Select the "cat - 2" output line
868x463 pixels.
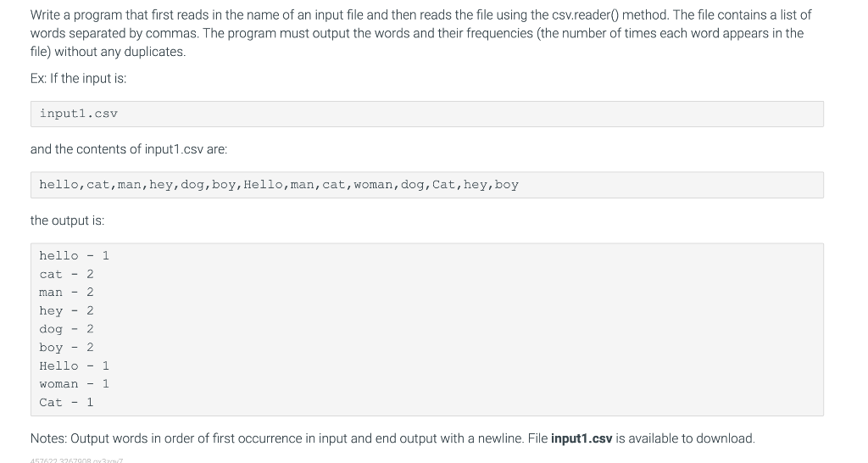tap(66, 274)
